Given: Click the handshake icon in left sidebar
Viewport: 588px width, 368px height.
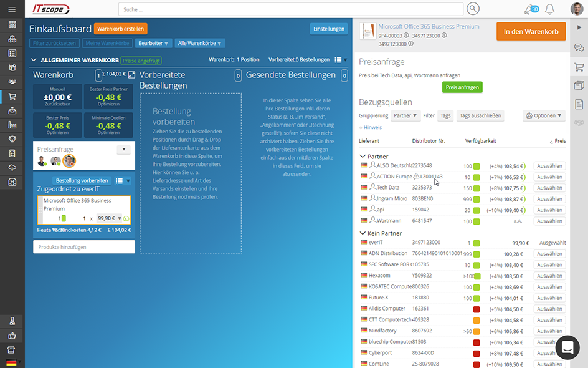Looking at the screenshot, I should click(x=12, y=82).
